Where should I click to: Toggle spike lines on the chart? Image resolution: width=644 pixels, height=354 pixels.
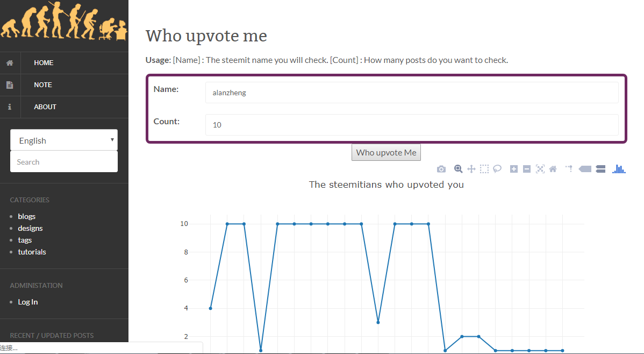(x=568, y=168)
